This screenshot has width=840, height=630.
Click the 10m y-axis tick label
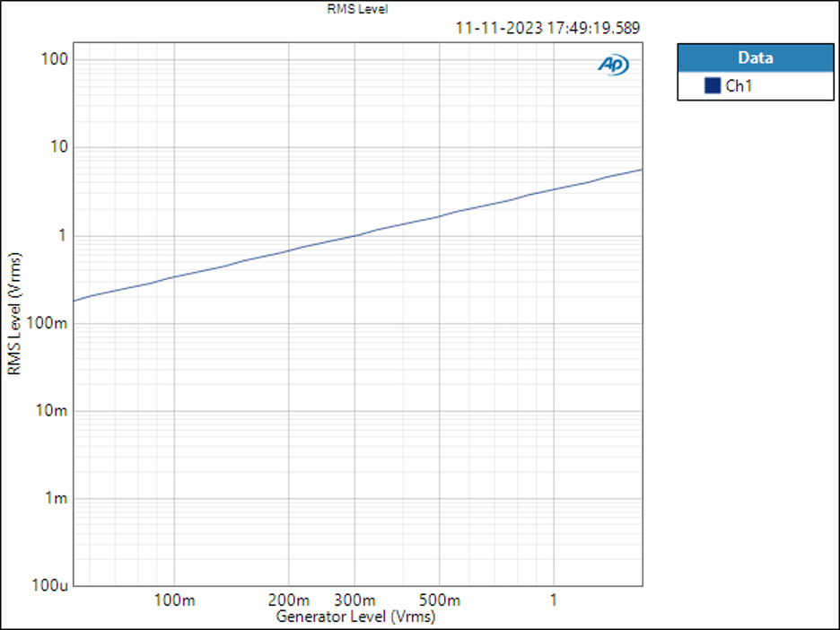[x=51, y=411]
